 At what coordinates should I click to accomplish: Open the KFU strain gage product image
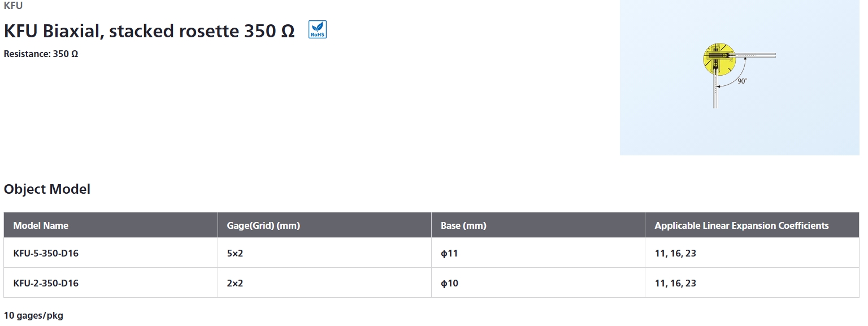(740, 77)
